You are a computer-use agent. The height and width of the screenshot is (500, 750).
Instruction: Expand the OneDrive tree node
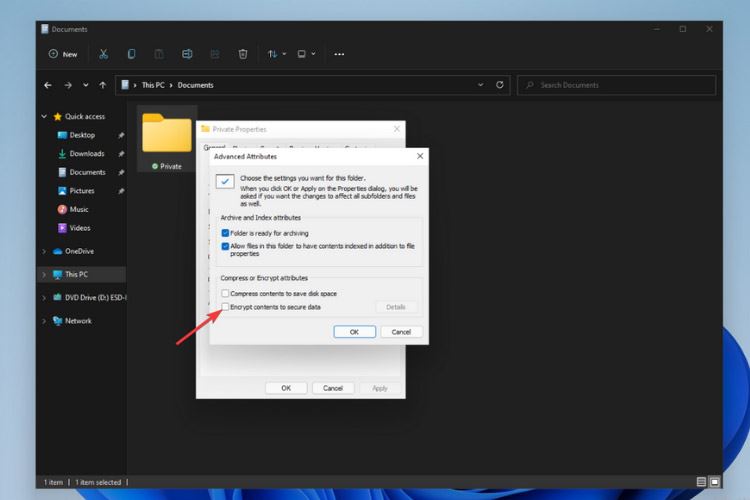click(44, 251)
